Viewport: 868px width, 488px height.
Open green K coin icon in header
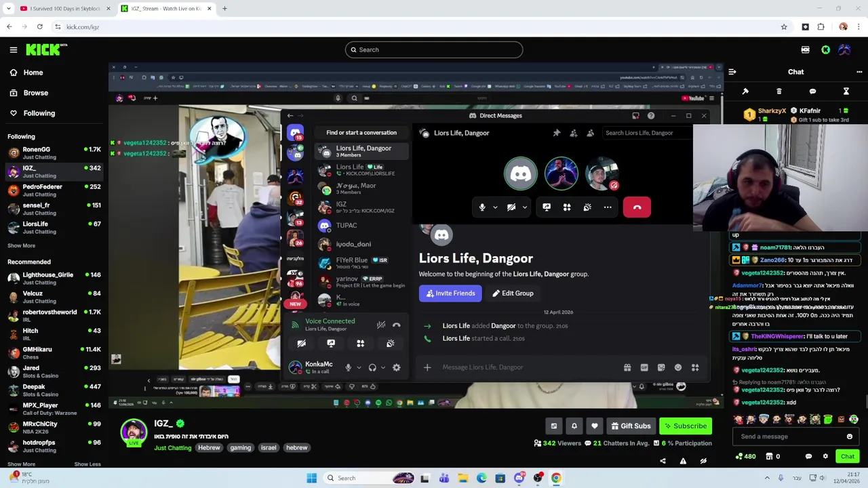click(825, 49)
